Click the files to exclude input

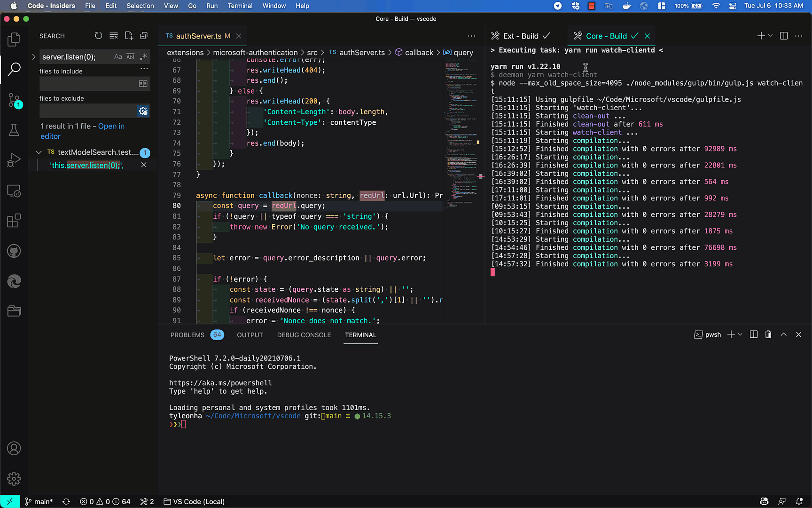(x=88, y=111)
